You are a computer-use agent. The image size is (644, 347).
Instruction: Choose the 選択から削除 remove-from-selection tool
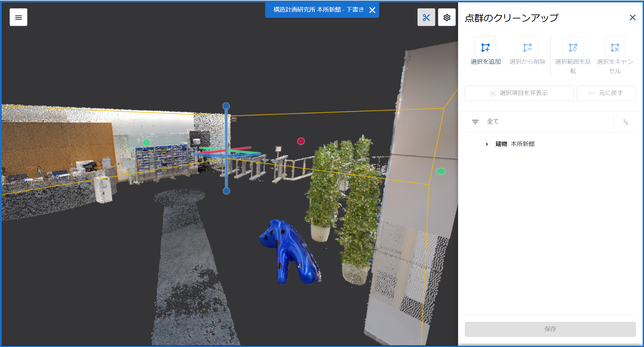pyautogui.click(x=527, y=47)
